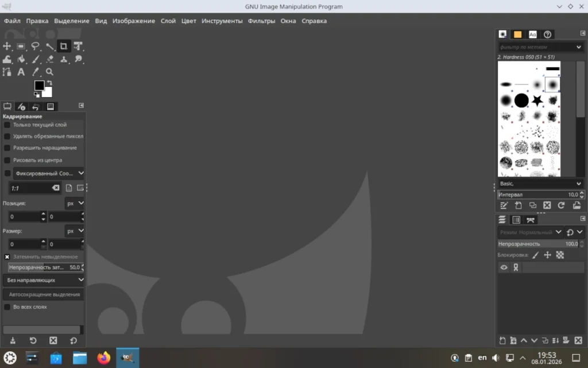588x368 pixels.
Task: Delete tool preset in tool options
Action: (x=53, y=340)
